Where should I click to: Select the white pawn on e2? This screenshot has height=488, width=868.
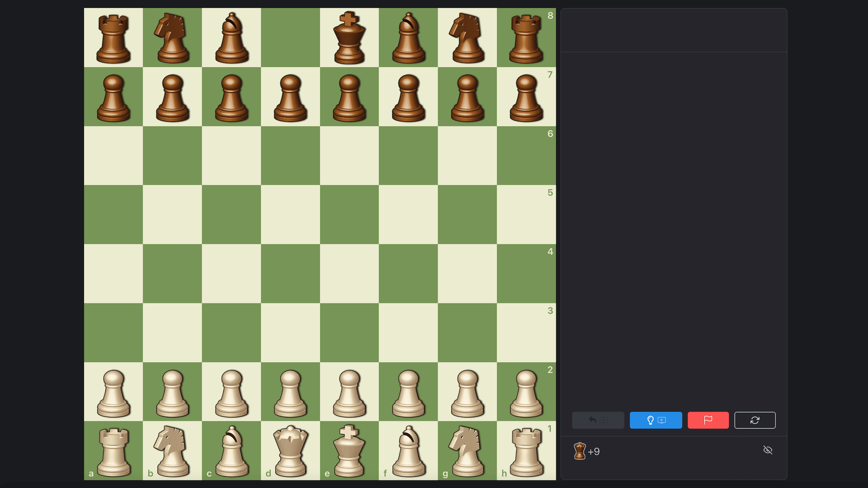tap(349, 392)
